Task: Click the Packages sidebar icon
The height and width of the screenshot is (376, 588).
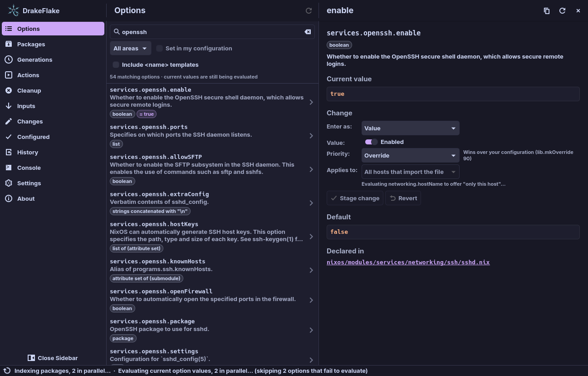Action: coord(9,44)
